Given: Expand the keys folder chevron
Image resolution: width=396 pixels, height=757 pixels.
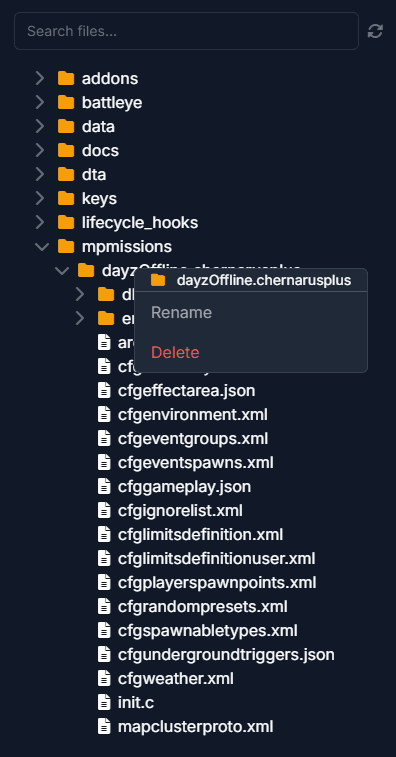Looking at the screenshot, I should 40,198.
